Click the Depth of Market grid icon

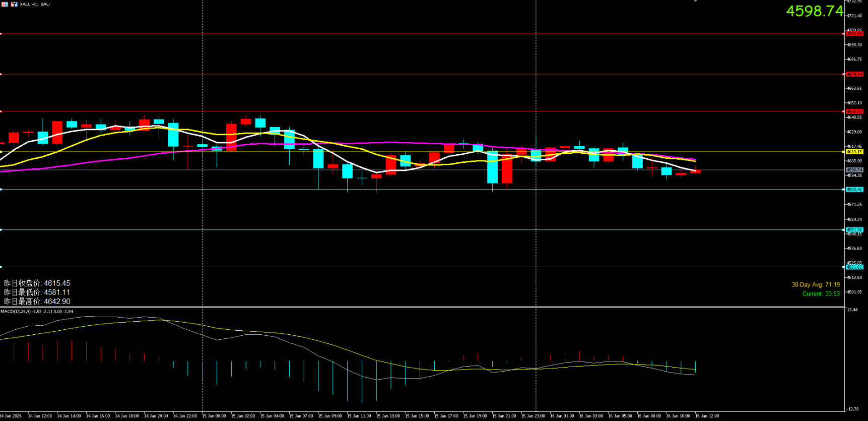(x=5, y=4)
